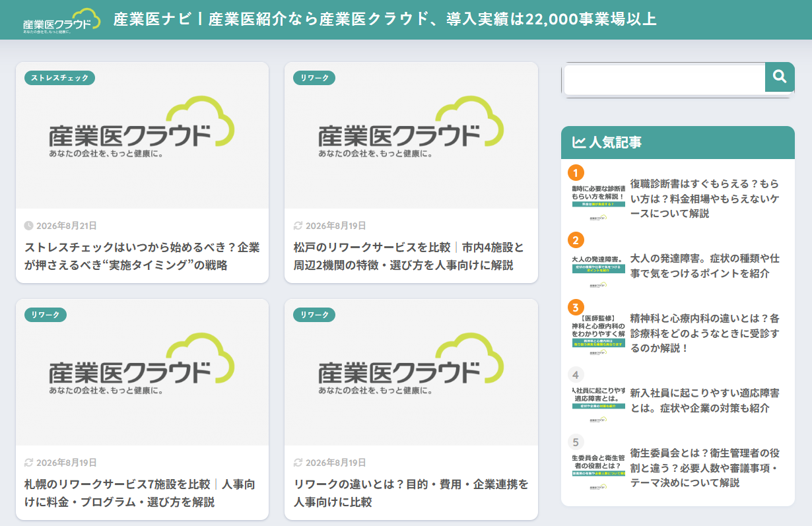812x526 pixels.
Task: Open article リワークの違いとは？目的・費用
Action: (x=411, y=493)
